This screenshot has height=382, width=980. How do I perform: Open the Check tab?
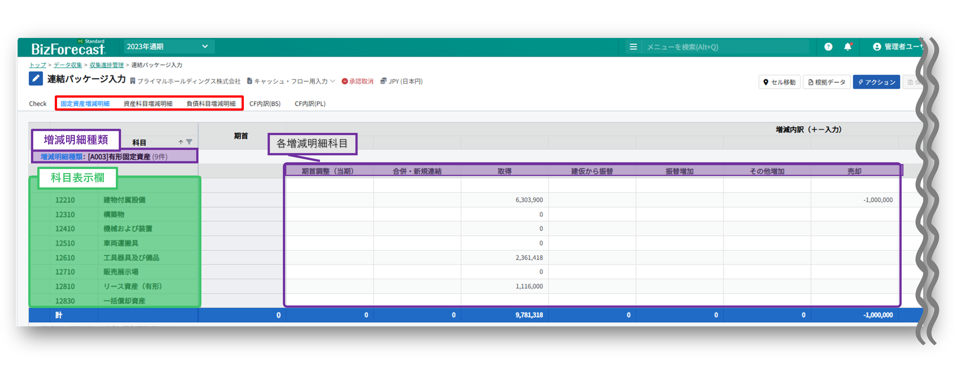pos(38,103)
